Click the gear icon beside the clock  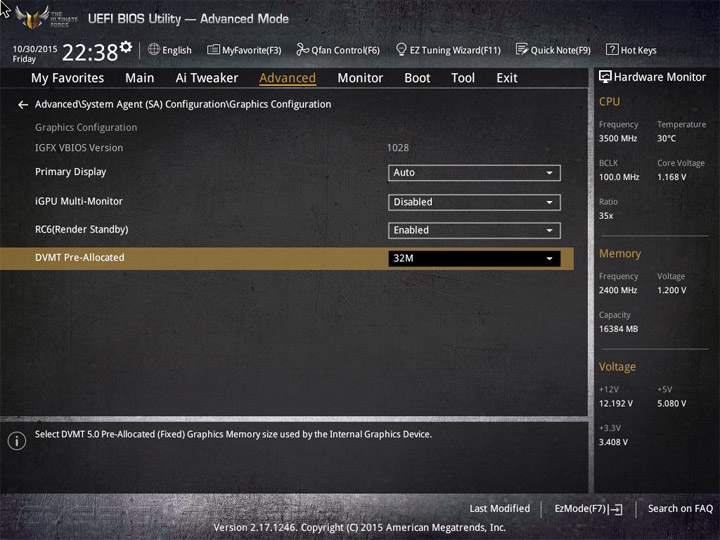click(x=126, y=47)
